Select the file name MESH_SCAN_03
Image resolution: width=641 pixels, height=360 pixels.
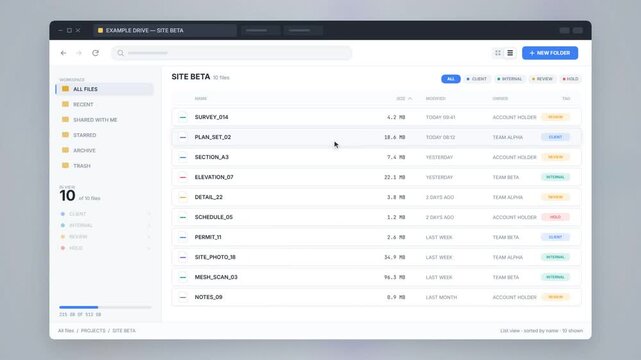[x=216, y=277]
